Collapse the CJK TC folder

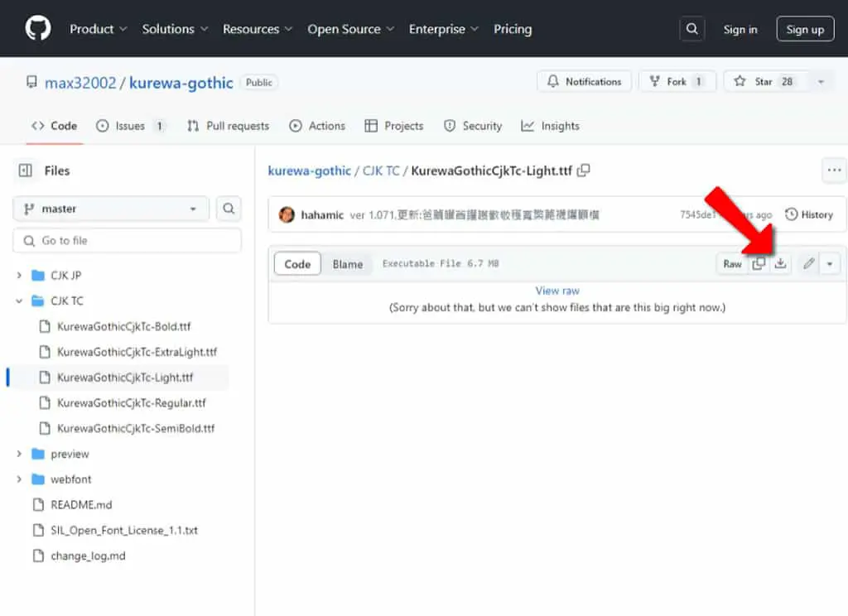[19, 301]
